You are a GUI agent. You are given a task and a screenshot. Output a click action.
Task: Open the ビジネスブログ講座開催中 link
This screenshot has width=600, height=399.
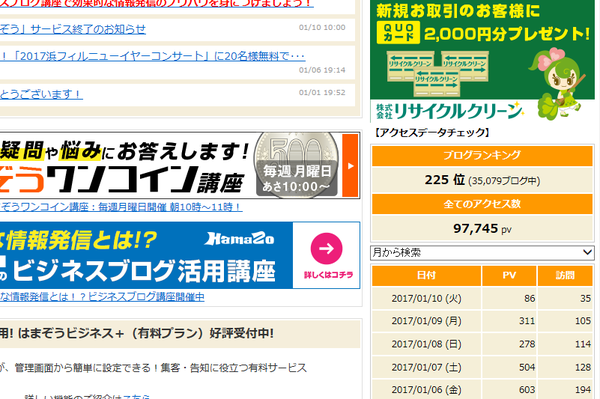tap(102, 296)
